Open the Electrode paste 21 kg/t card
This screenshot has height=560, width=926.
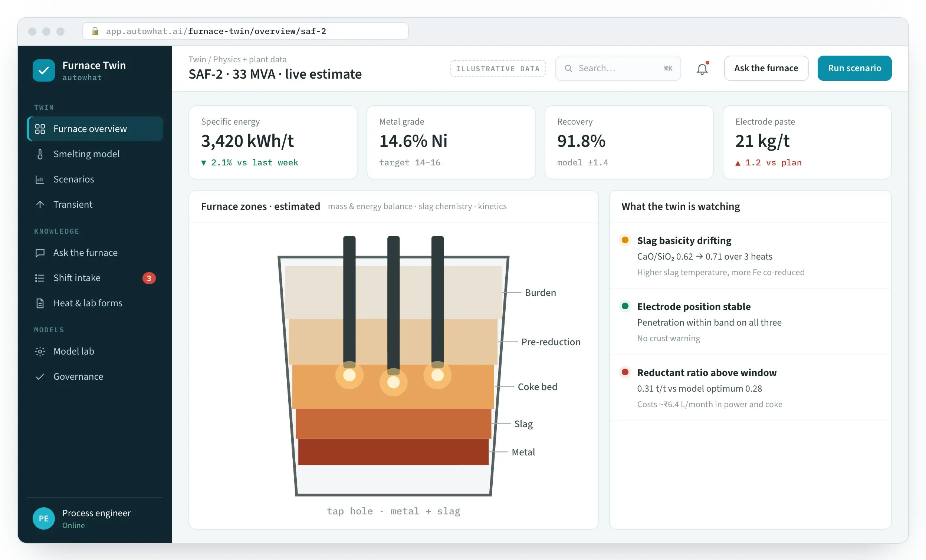coord(807,142)
